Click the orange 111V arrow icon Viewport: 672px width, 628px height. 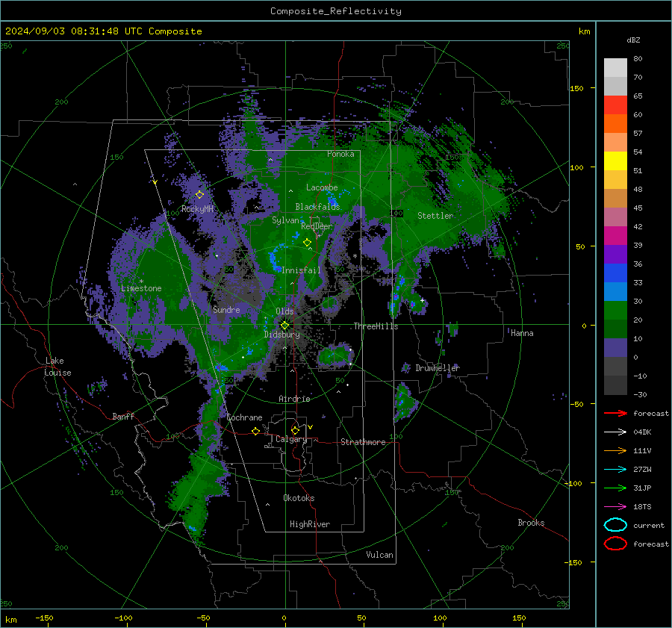pos(615,450)
